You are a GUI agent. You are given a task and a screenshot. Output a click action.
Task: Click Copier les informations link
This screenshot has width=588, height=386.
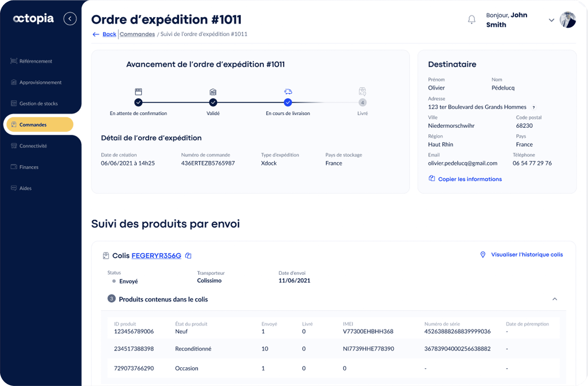tap(470, 179)
